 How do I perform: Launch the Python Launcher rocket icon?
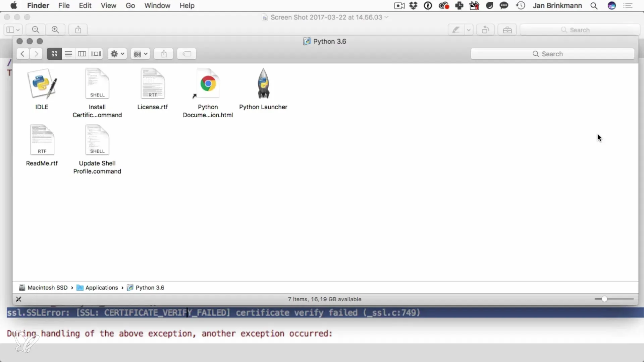[x=263, y=84]
